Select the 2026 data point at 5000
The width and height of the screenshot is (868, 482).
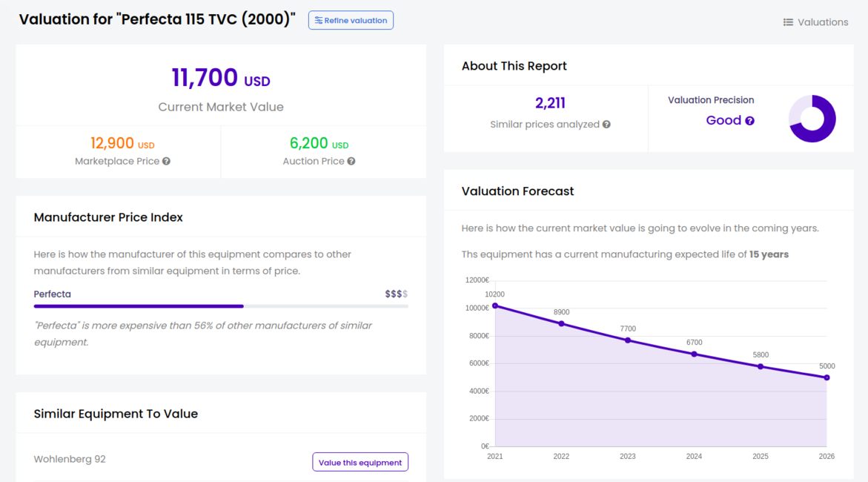coord(826,377)
